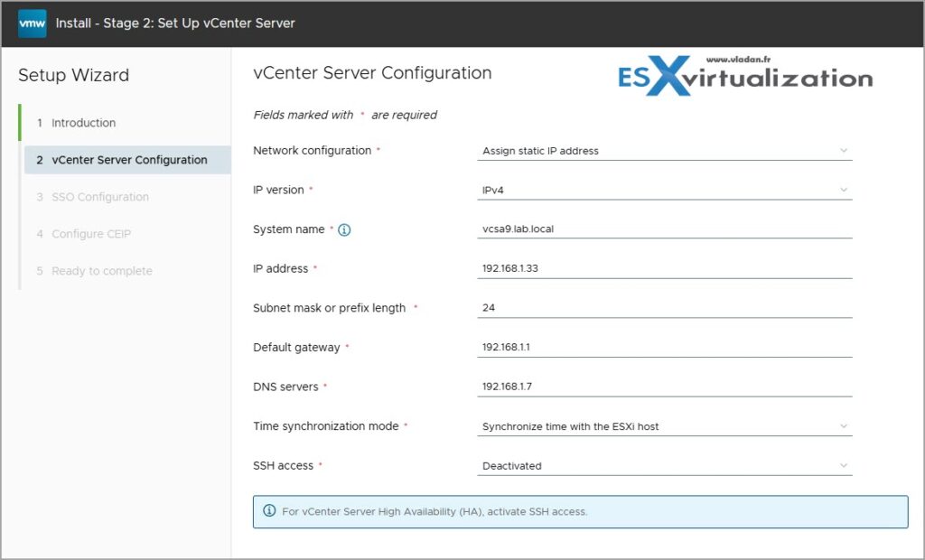This screenshot has width=925, height=560.
Task: Click the info icon next to System name
Action: (x=344, y=230)
